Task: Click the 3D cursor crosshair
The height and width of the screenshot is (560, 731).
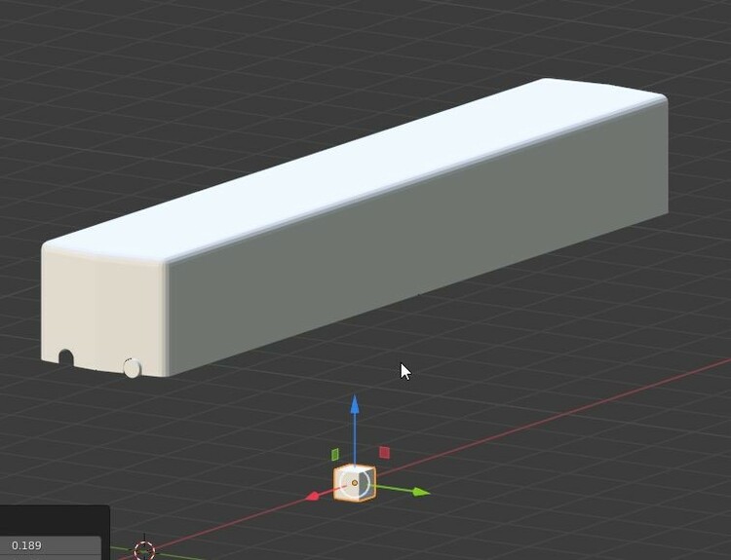Action: coord(144,550)
